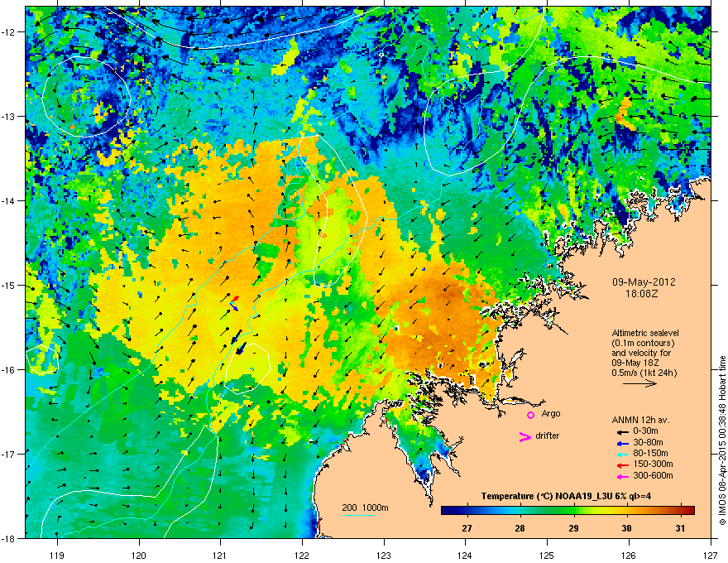
Task: Click the 0.5m/s velocity scale arrow
Action: coord(639,383)
